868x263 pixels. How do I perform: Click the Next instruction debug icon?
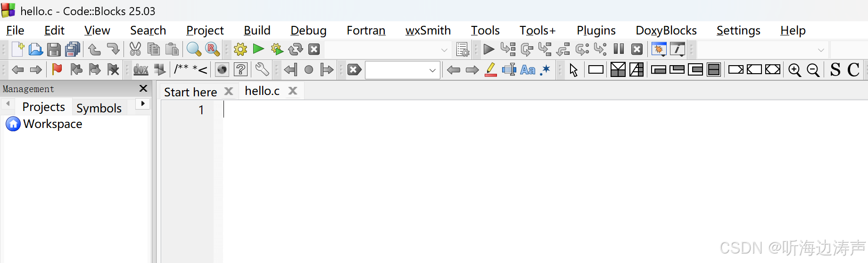(582, 49)
